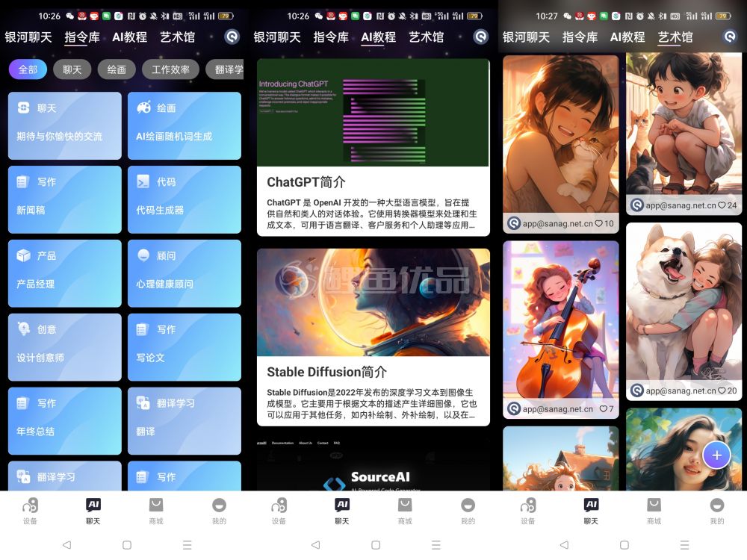Image resolution: width=747 pixels, height=560 pixels.
Task: Tap the document icon on the 新闻稿 card
Action: (23, 181)
